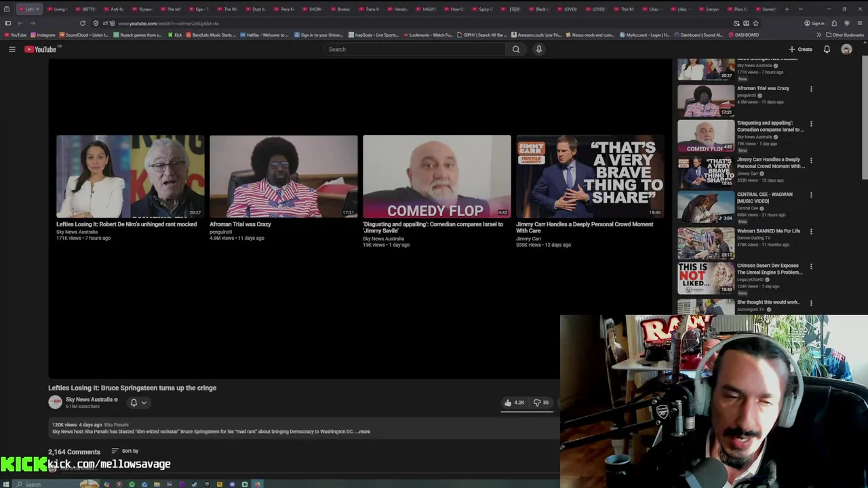
Task: Like the video with thumbs up
Action: pyautogui.click(x=515, y=403)
